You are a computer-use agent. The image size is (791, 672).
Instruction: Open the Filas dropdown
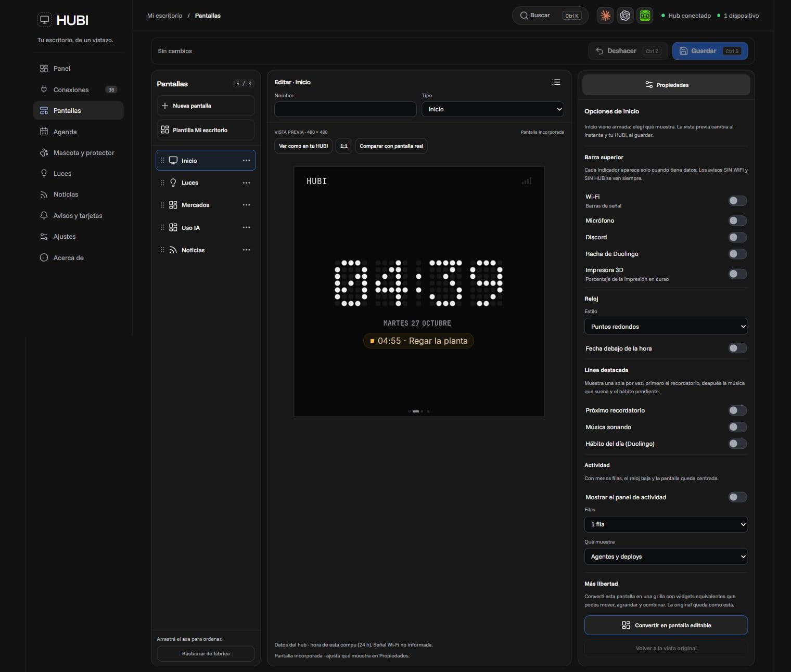pos(666,524)
